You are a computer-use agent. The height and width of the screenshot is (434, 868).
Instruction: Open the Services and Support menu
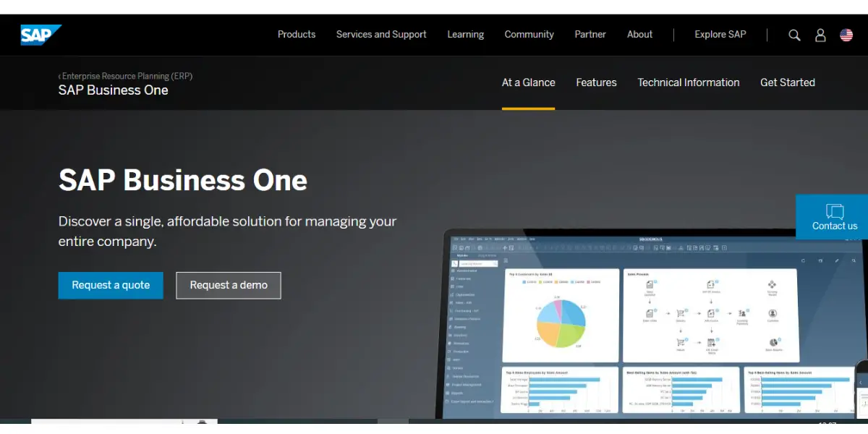[381, 35]
